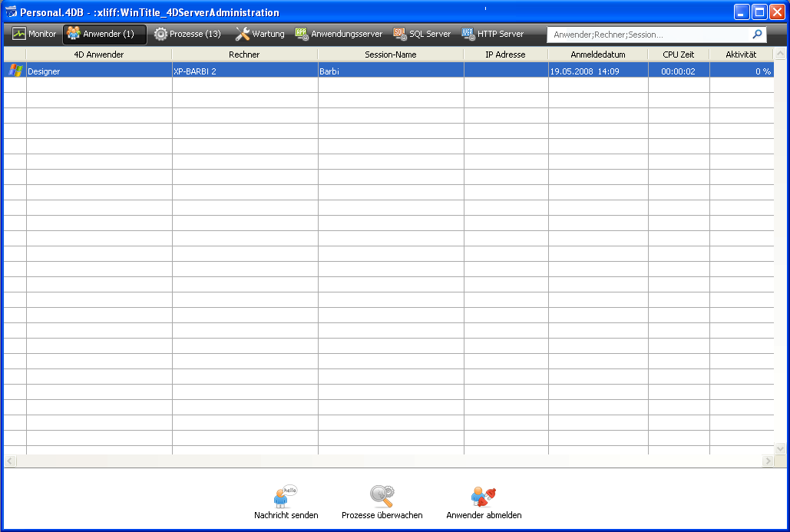The image size is (790, 532).
Task: Click the vertical scrollbar down arrow
Action: tap(780, 448)
